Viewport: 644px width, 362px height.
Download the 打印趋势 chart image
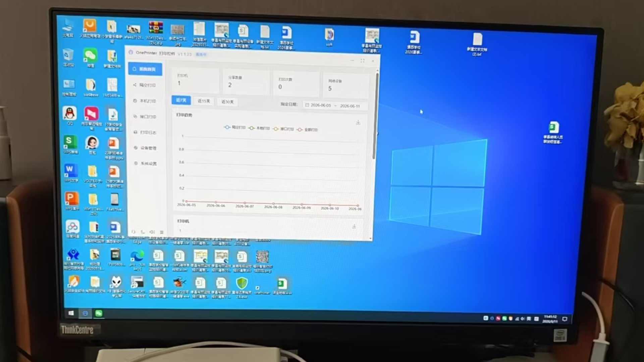358,122
